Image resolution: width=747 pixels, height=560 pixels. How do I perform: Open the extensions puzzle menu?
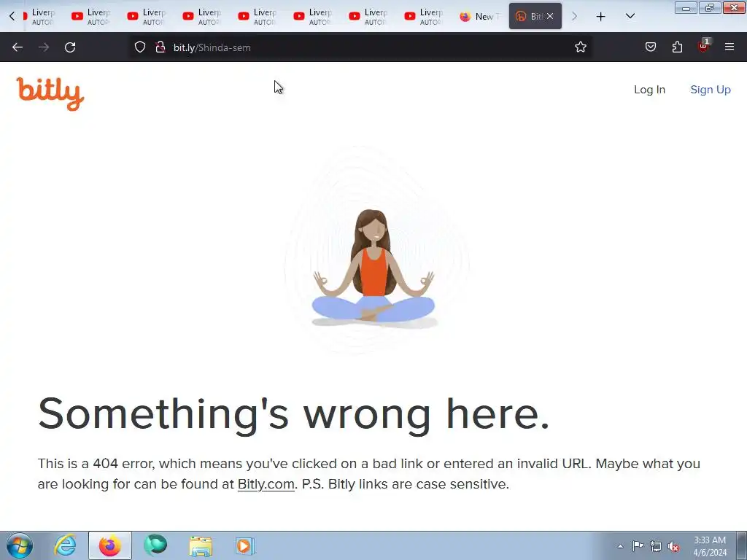click(677, 47)
